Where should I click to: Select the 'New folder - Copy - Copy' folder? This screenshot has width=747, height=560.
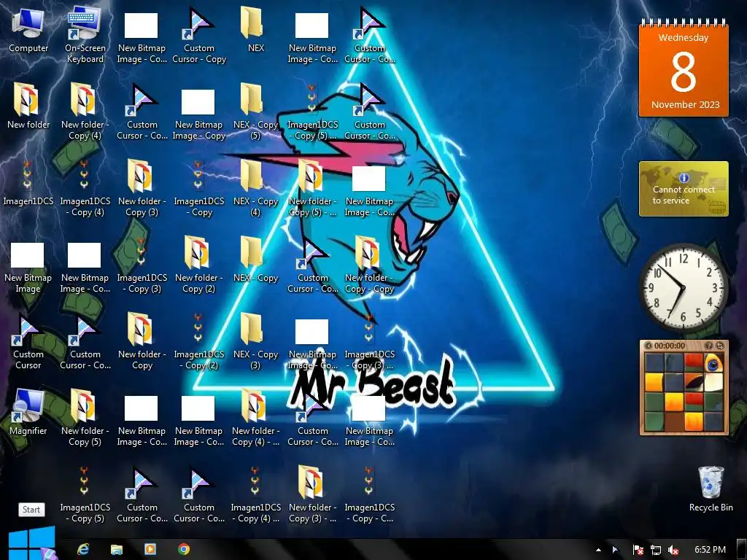pos(369,264)
